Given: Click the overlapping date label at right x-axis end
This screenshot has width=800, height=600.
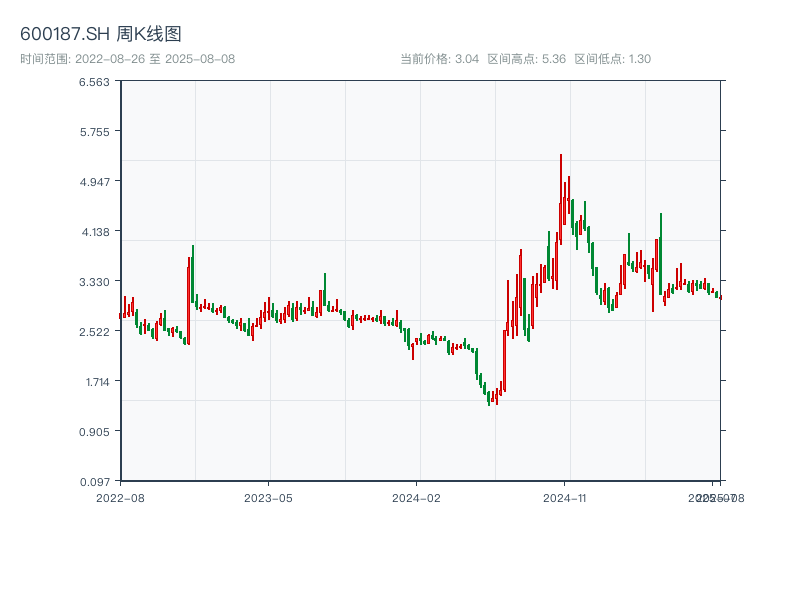Looking at the screenshot, I should tap(715, 497).
